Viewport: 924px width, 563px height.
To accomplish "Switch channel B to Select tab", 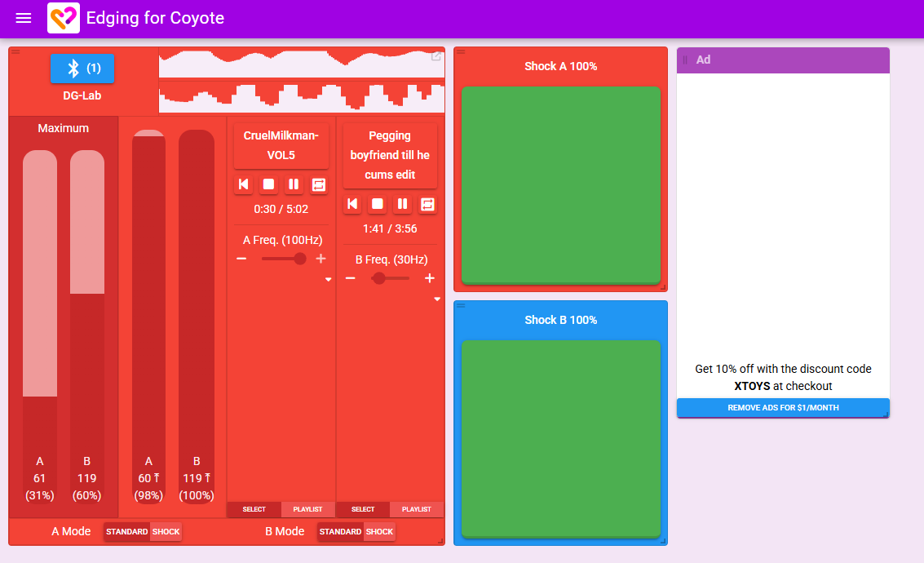I will 363,509.
